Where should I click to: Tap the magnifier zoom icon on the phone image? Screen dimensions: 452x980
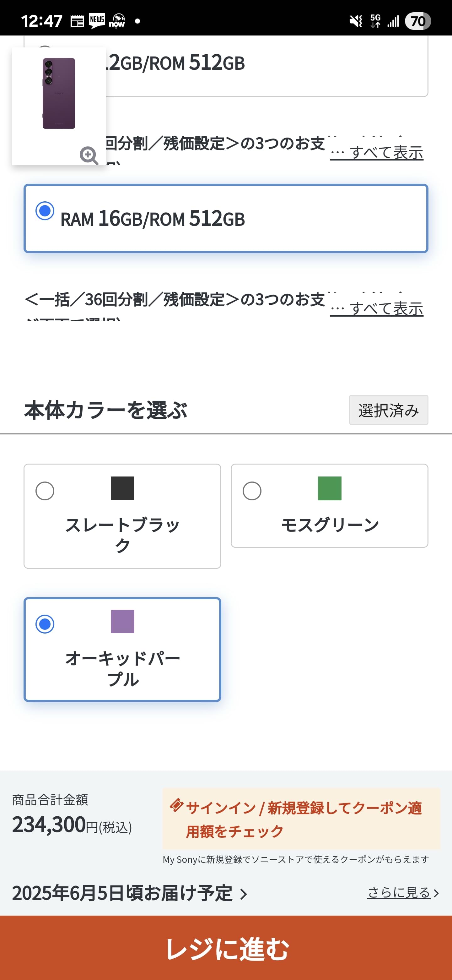[x=89, y=155]
